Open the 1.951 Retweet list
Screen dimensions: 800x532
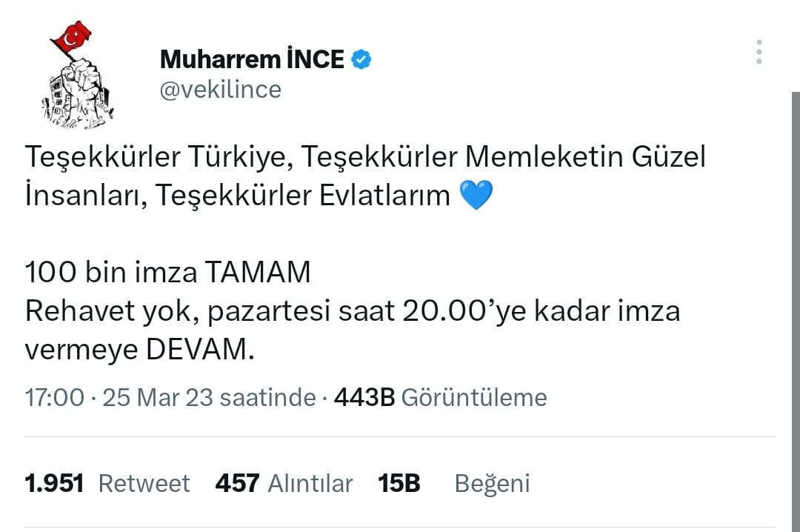[107, 484]
